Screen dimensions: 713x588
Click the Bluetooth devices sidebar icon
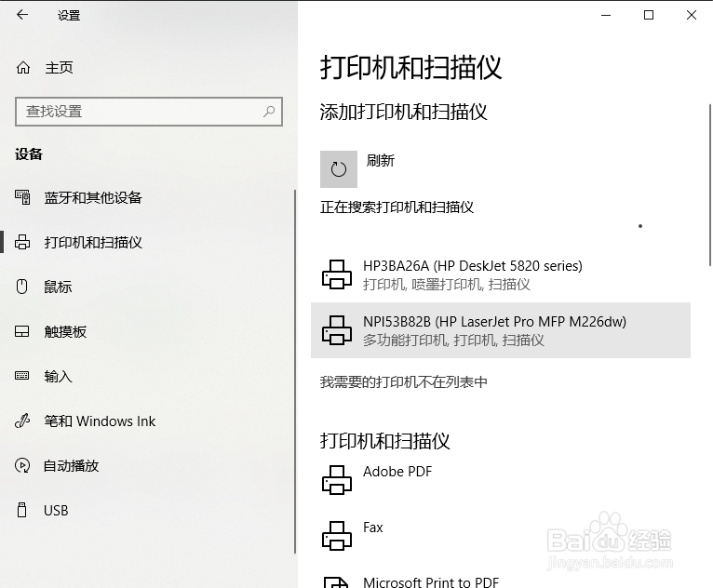coord(22,197)
